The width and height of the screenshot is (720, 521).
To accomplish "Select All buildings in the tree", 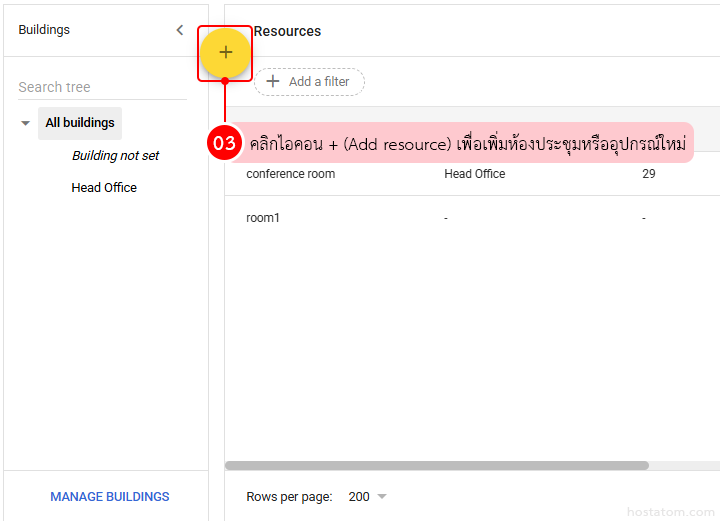I will pos(80,123).
